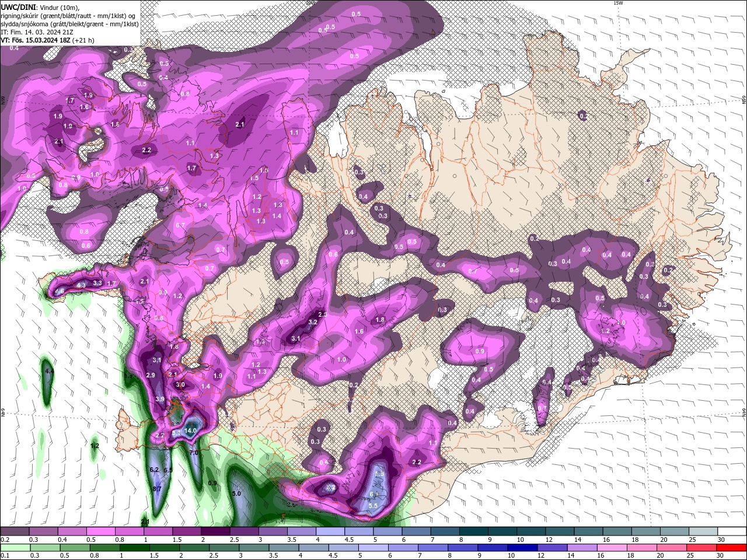Select the dark teal 10 mm snow swatch
Viewport: 747px width, 560px height.
point(531,531)
